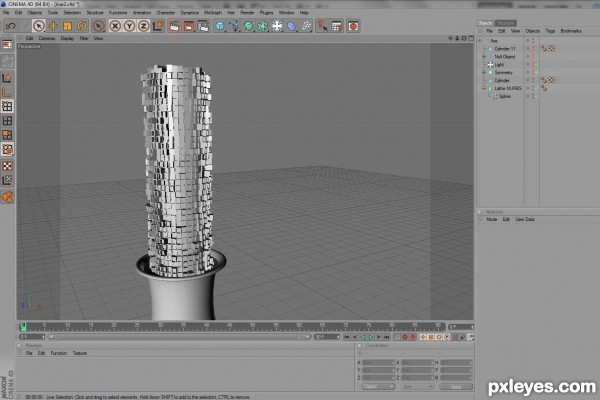The height and width of the screenshot is (400, 600).
Task: Select Object Axis tool icon
Action: 7,92
